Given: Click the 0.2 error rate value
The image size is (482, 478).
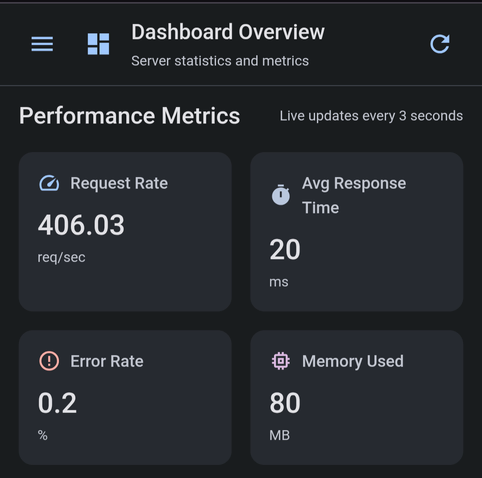Looking at the screenshot, I should [x=57, y=403].
